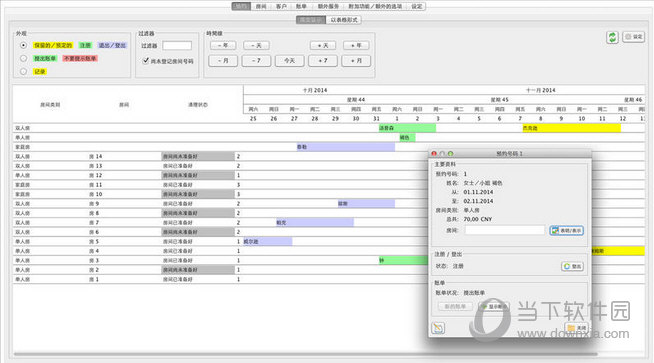654x363 pixels.
Task: Switch to 以表格形式 view
Action: point(344,20)
